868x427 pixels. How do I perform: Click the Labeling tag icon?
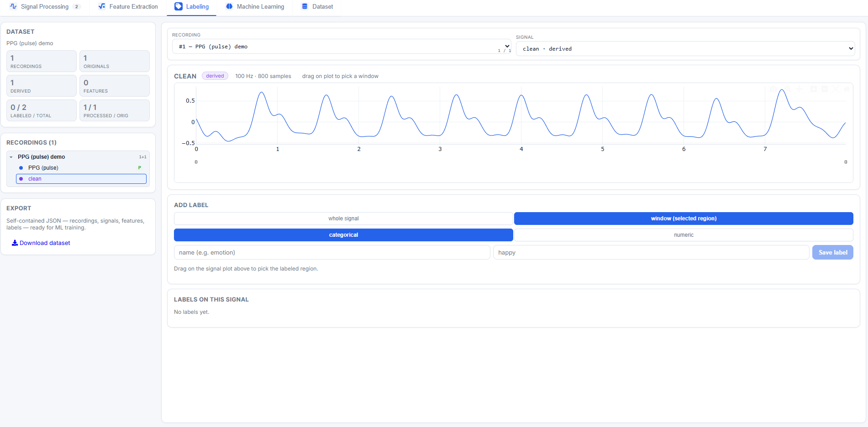(x=179, y=6)
